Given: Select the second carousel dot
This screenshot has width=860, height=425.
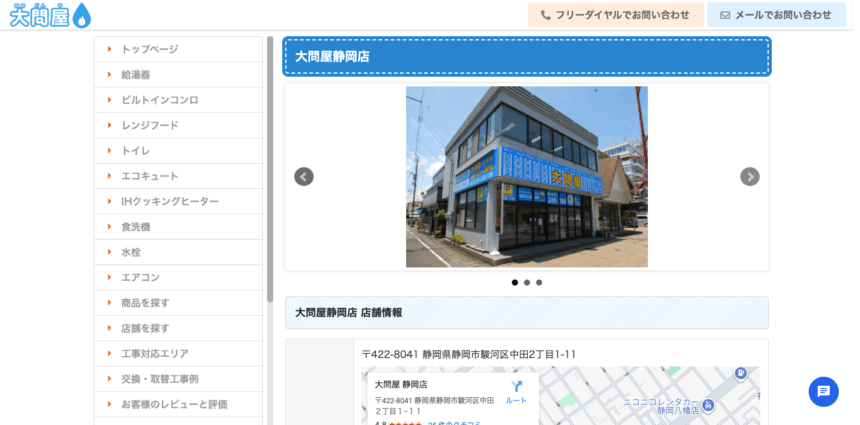Looking at the screenshot, I should tap(527, 283).
